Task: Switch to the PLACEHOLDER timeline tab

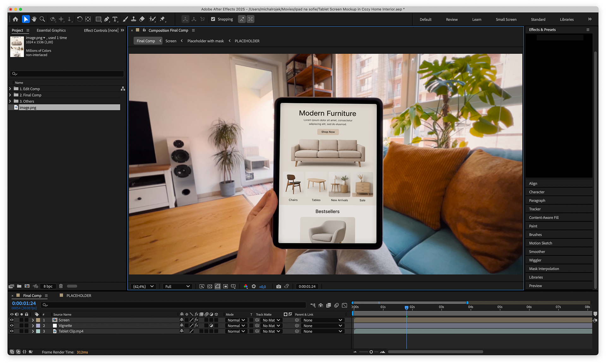Action: point(79,296)
